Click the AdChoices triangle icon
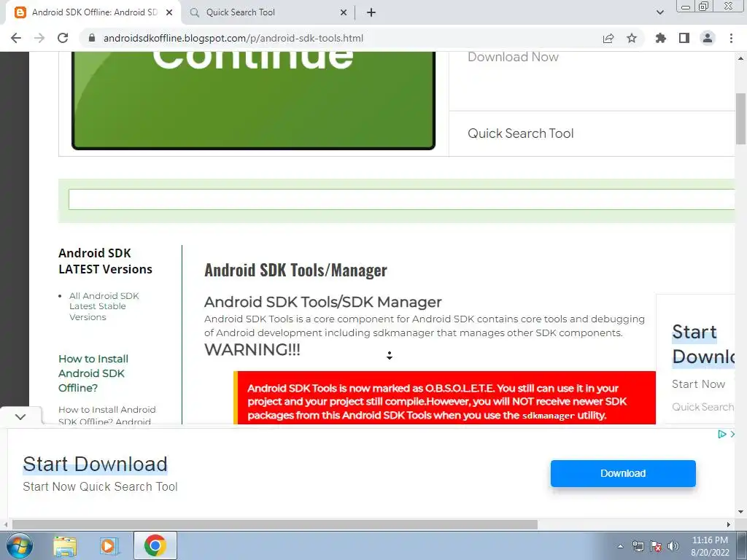This screenshot has width=747, height=560. (721, 434)
